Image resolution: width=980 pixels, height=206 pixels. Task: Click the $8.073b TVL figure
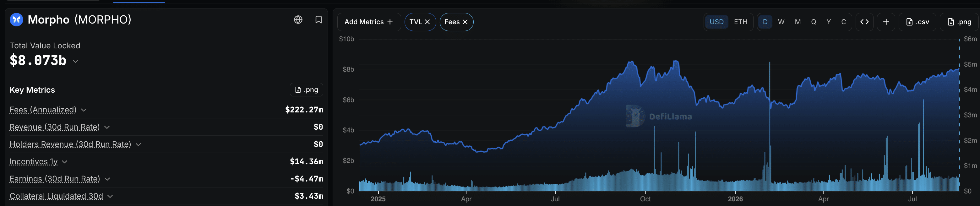tap(38, 60)
